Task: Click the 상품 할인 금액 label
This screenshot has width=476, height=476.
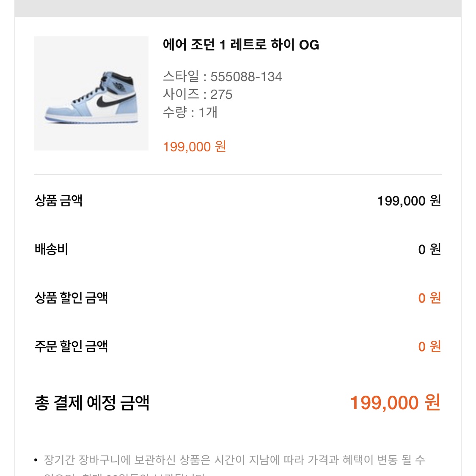Action: 71,298
